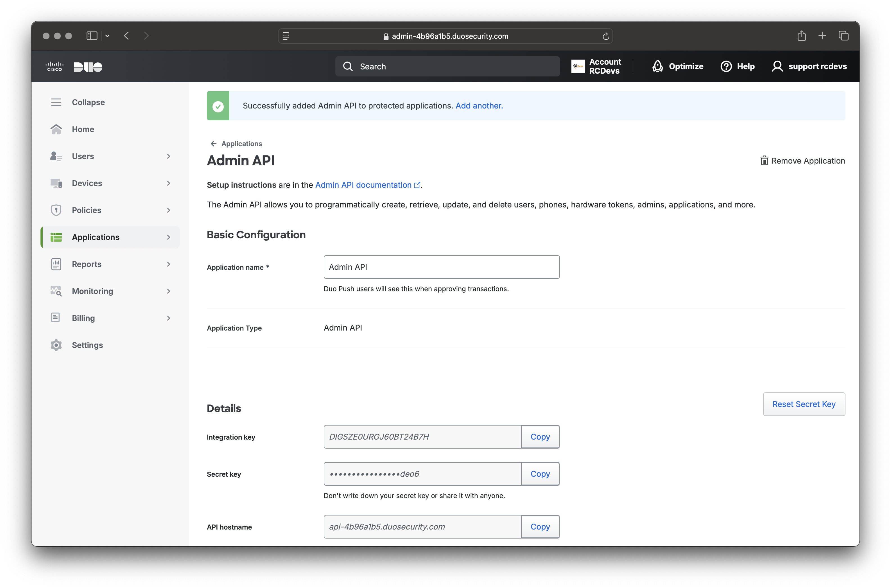The width and height of the screenshot is (891, 588).
Task: Click Remove Application text
Action: click(x=808, y=161)
